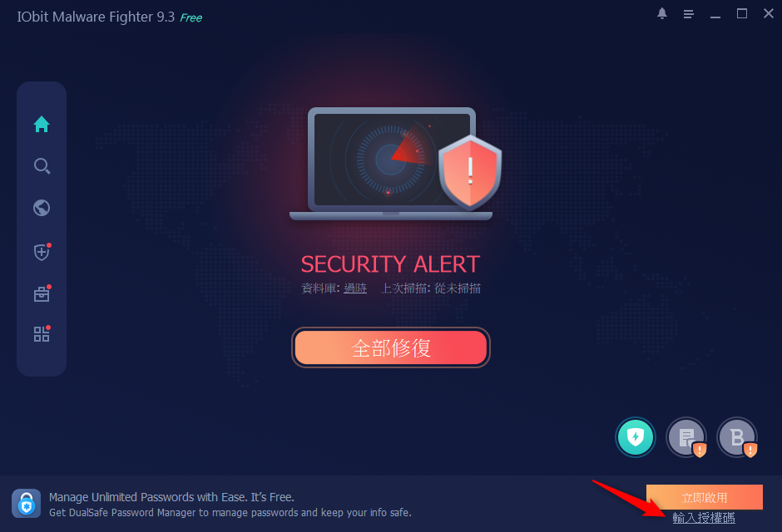This screenshot has height=532, width=782.
Task: Click the 輸入授權碼 enter license code link
Action: click(x=704, y=518)
